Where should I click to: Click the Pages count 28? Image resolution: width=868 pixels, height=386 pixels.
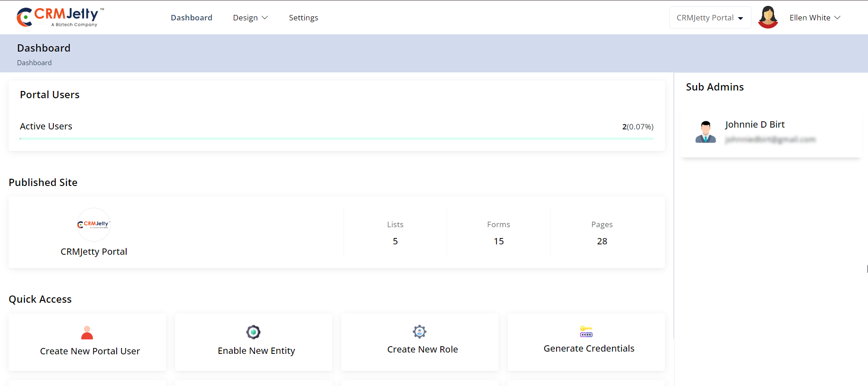(x=602, y=241)
